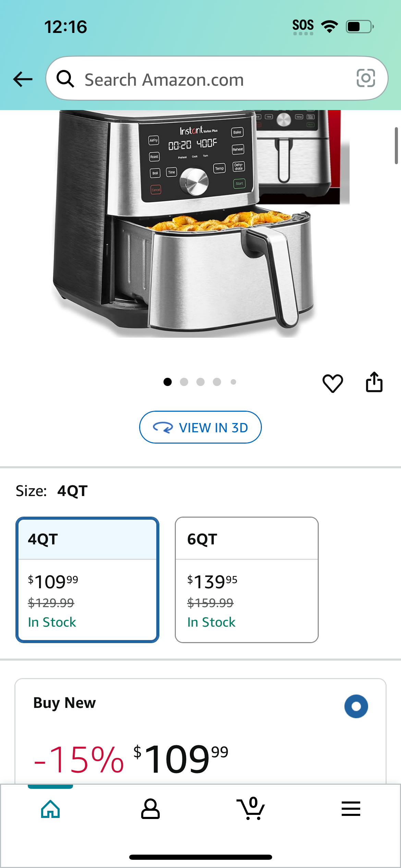Focus the Search Amazon.com field
The height and width of the screenshot is (868, 401).
(x=217, y=79)
